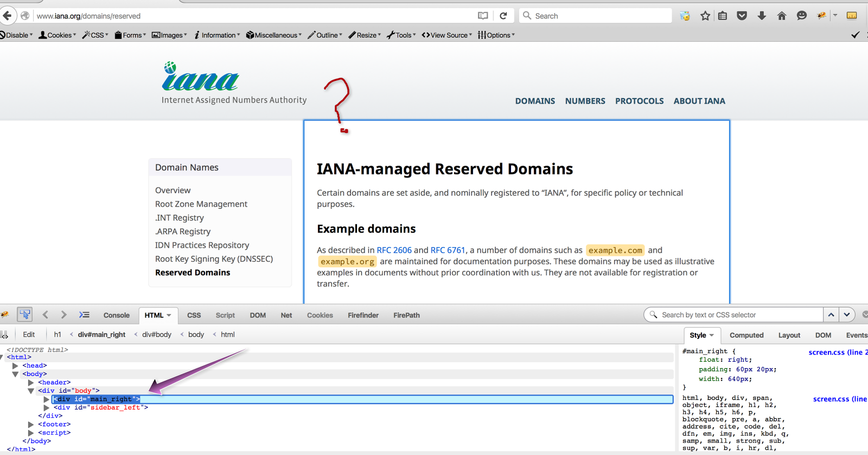Bookmark this page with the star icon

click(705, 16)
